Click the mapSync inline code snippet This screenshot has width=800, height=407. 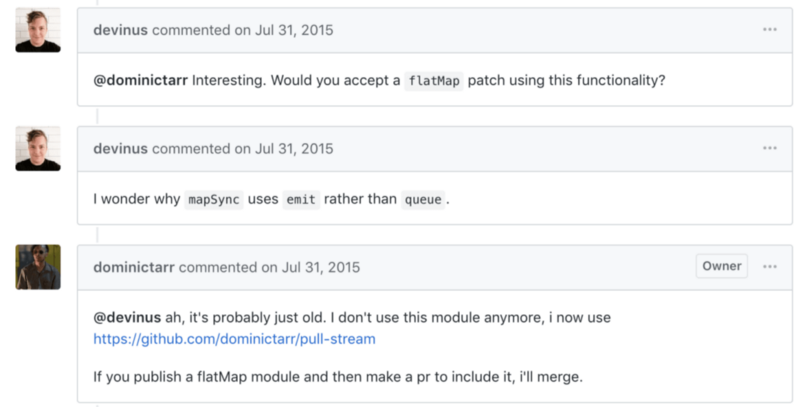(x=215, y=199)
